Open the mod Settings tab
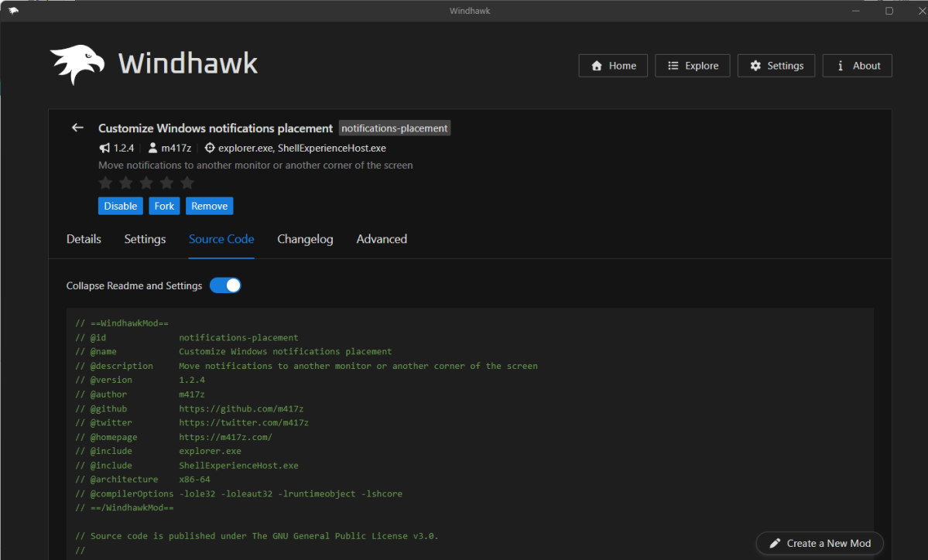This screenshot has height=560, width=928. click(145, 239)
